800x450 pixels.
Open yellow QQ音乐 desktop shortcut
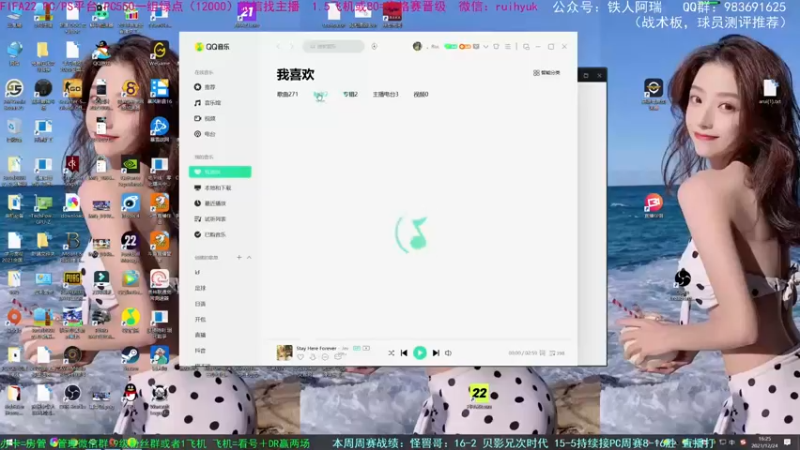[131, 320]
